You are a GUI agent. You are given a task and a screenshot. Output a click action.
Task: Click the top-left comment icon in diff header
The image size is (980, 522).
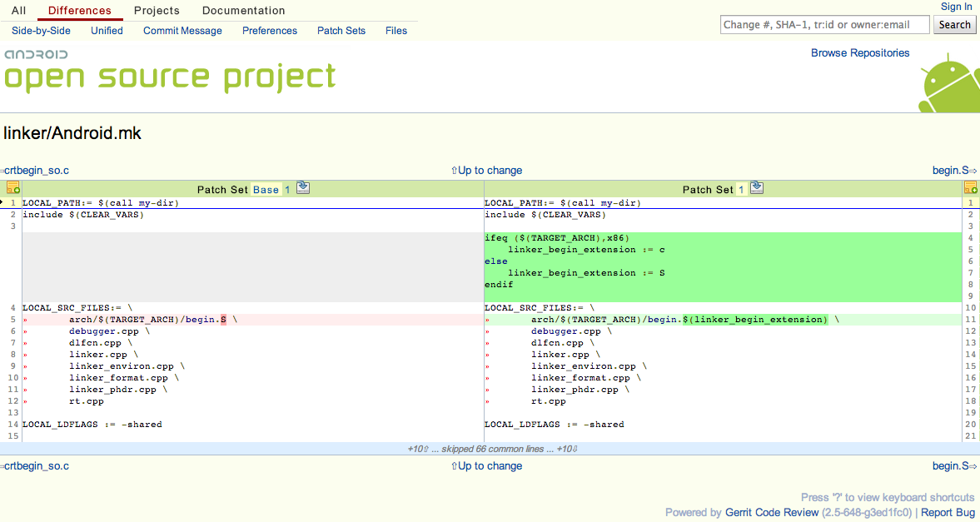click(12, 189)
